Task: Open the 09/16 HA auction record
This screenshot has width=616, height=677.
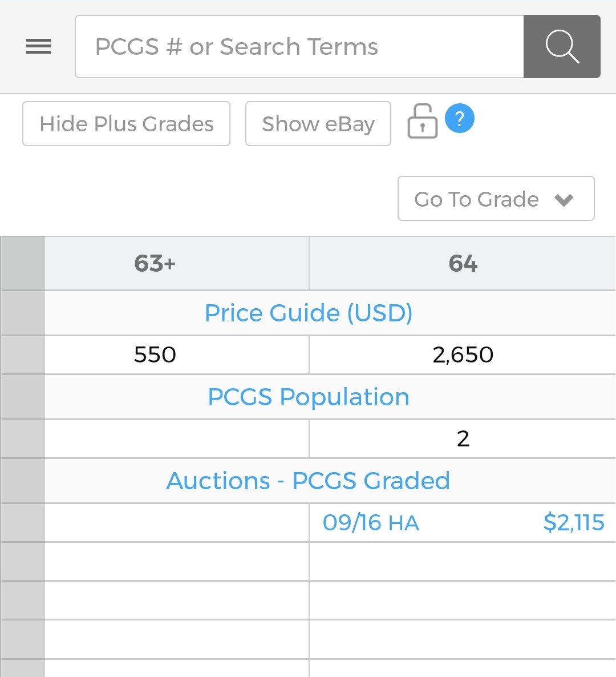Action: (x=371, y=522)
